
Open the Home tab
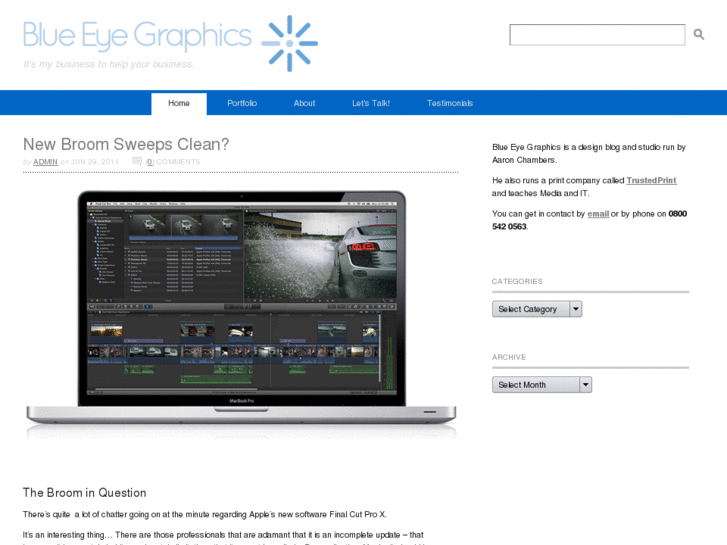(179, 103)
